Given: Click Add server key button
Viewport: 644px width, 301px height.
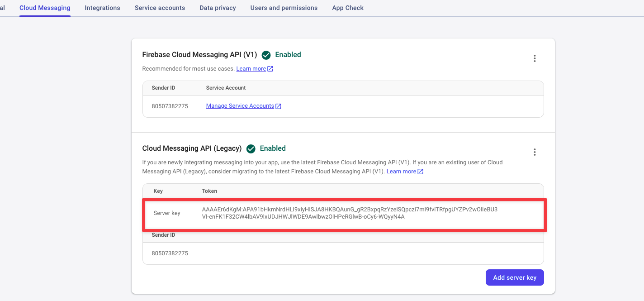Looking at the screenshot, I should 515,277.
